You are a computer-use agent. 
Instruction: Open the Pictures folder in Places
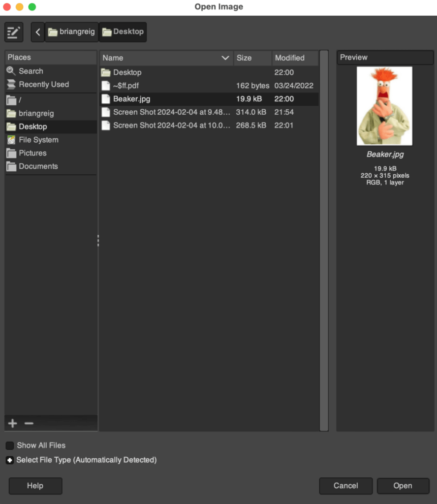(x=32, y=153)
